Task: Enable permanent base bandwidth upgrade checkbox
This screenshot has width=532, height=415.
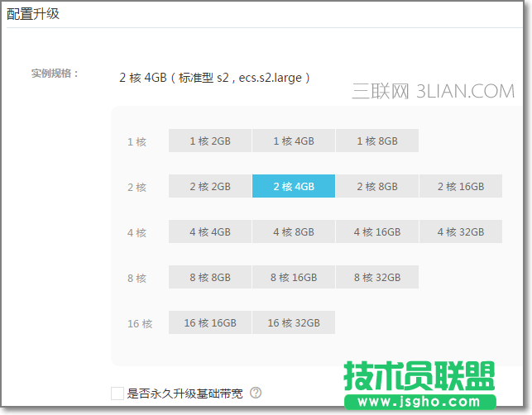Action: pos(117,393)
